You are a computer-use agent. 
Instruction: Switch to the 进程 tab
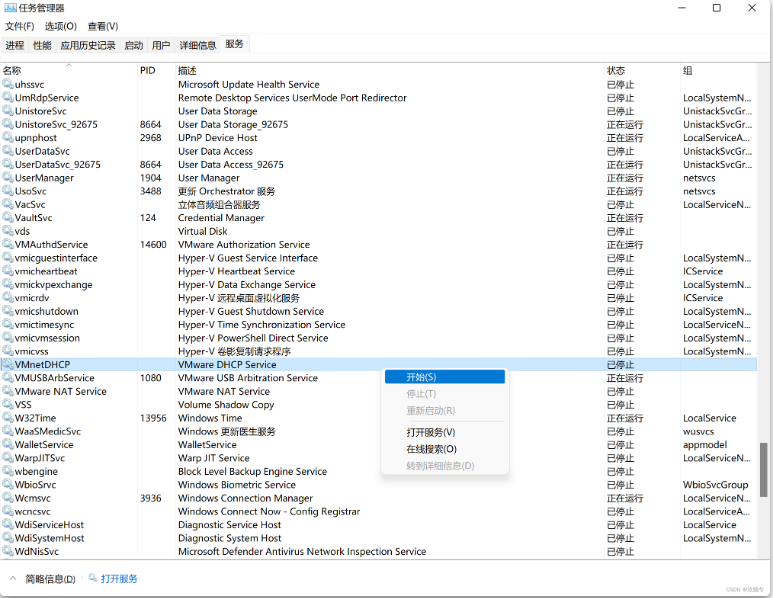14,45
